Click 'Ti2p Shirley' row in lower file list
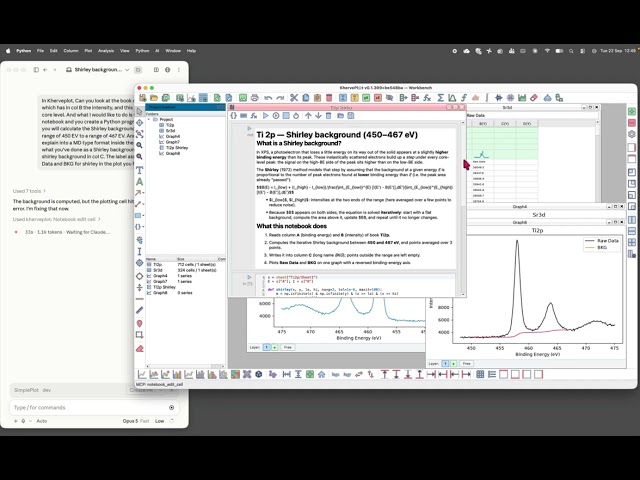 [x=185, y=287]
